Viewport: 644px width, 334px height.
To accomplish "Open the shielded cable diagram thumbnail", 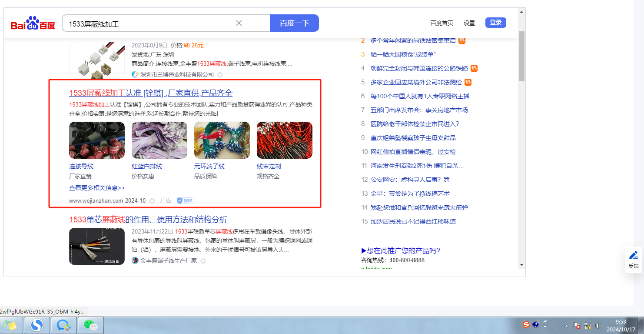I will pos(97,246).
